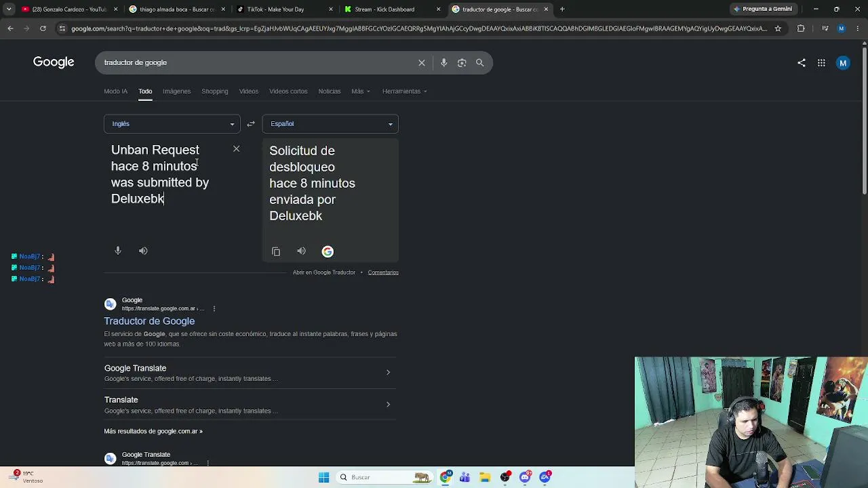Open the tab search dropdown arrow
The image size is (868, 488).
(x=9, y=9)
